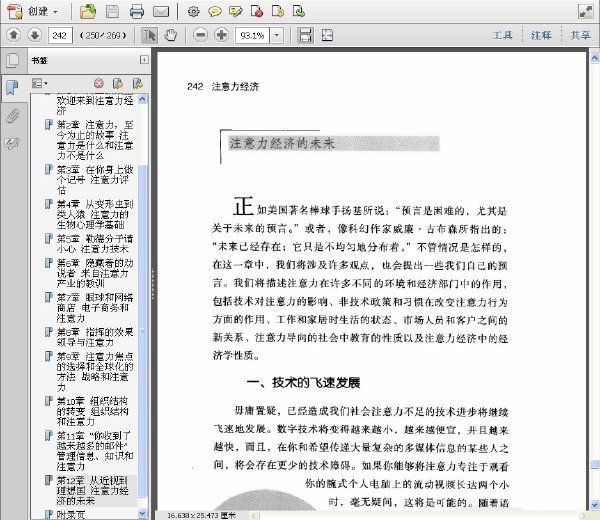Open bookmark 第4章 从变形虫到类人猿

tap(95, 214)
